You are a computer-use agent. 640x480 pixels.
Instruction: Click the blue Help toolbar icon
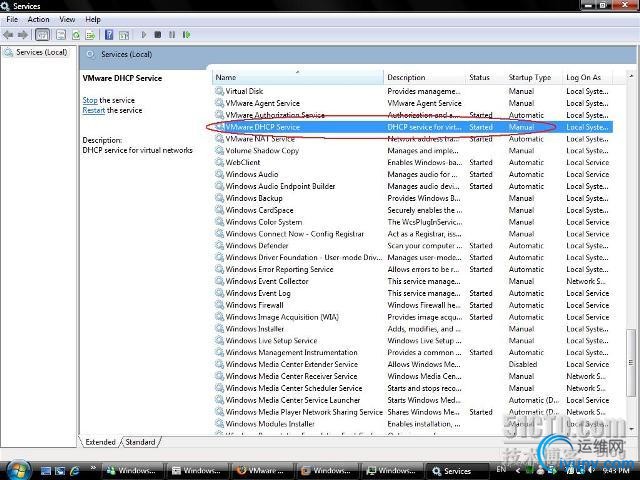coord(109,35)
